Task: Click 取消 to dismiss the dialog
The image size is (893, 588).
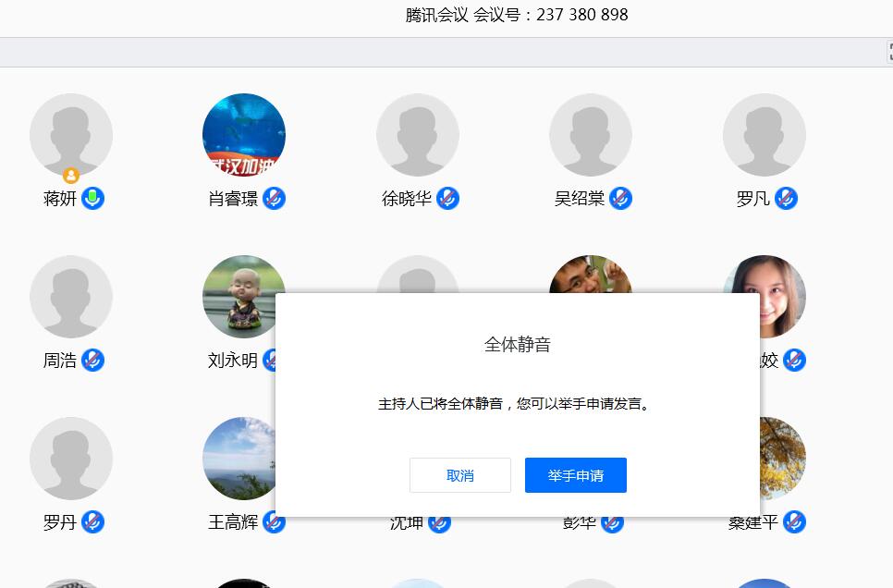Action: [459, 475]
